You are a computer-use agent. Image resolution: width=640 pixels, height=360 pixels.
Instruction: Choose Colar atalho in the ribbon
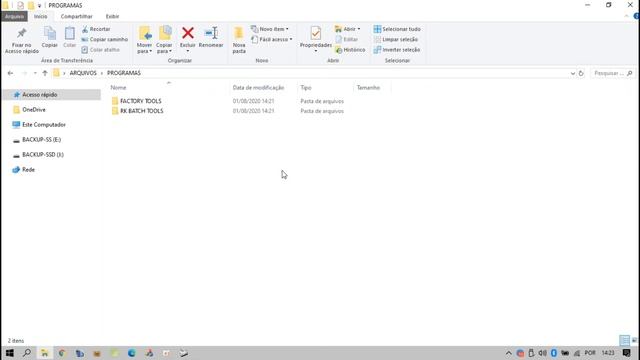(100, 50)
